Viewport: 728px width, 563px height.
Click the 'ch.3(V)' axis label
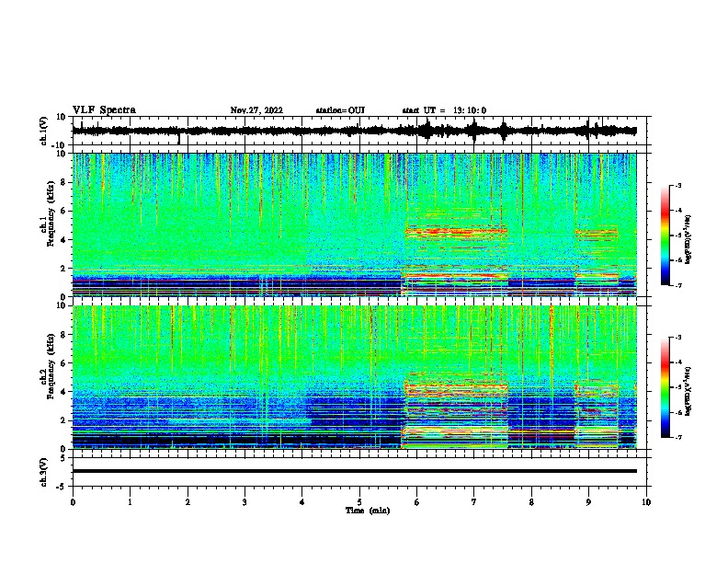[x=44, y=472]
